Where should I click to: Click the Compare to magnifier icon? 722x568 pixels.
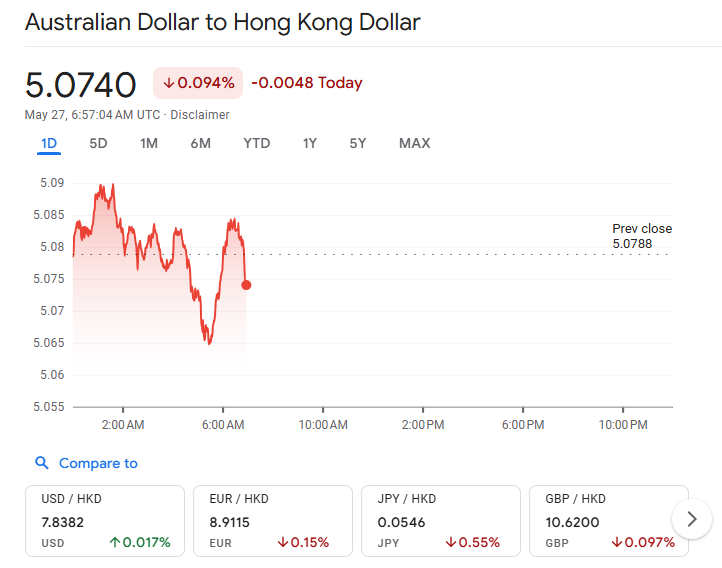[x=42, y=463]
